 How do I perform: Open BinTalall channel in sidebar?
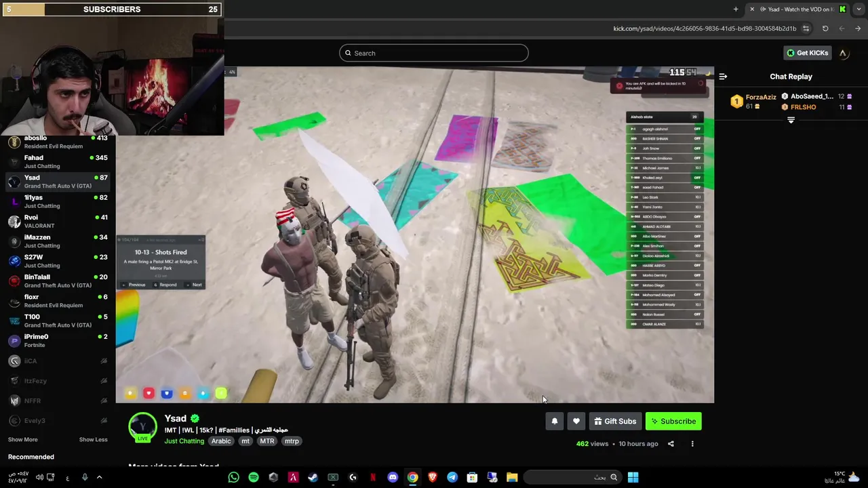coord(58,281)
